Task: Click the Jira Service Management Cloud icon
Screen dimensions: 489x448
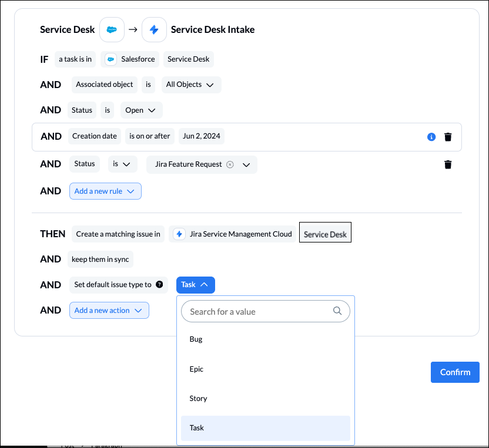Action: pos(179,234)
